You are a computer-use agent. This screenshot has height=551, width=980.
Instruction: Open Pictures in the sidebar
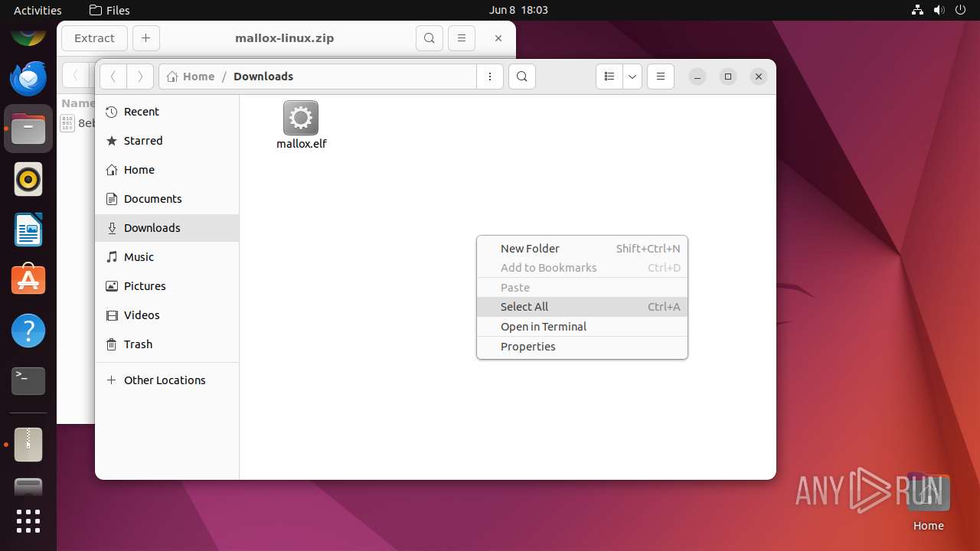point(167,286)
